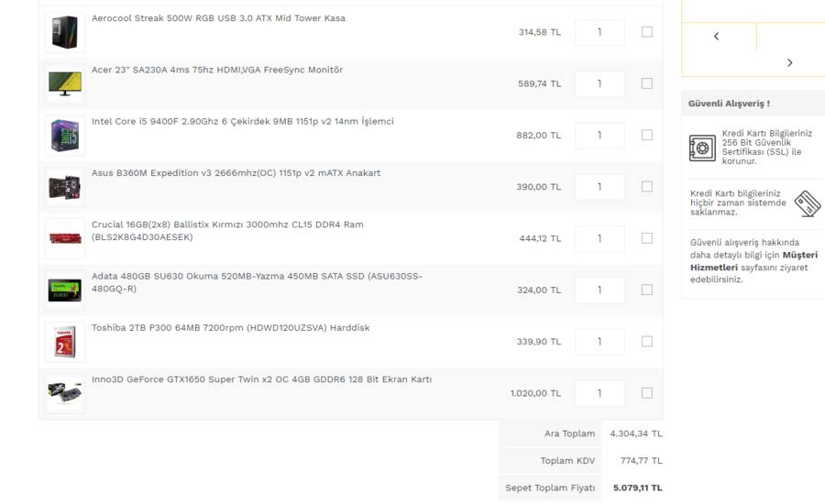Click the Crucial Ballistix RAM thumbnail
The height and width of the screenshot is (504, 825).
64,238
